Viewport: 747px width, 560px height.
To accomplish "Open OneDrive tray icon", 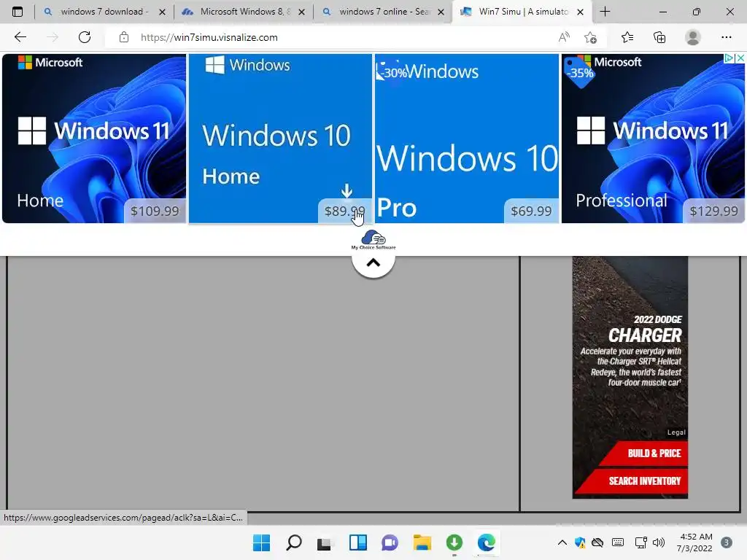I will [x=597, y=542].
